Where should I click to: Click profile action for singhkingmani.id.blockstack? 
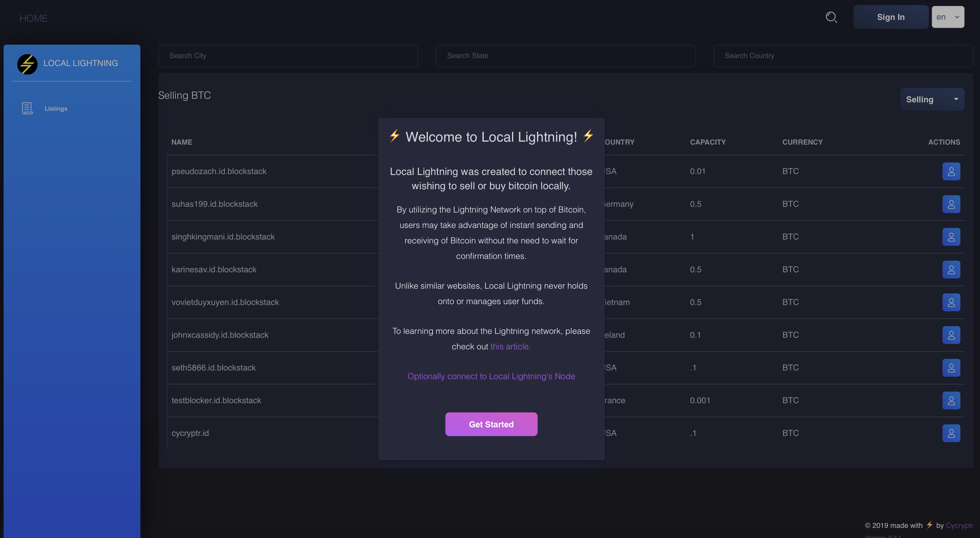[x=951, y=237]
